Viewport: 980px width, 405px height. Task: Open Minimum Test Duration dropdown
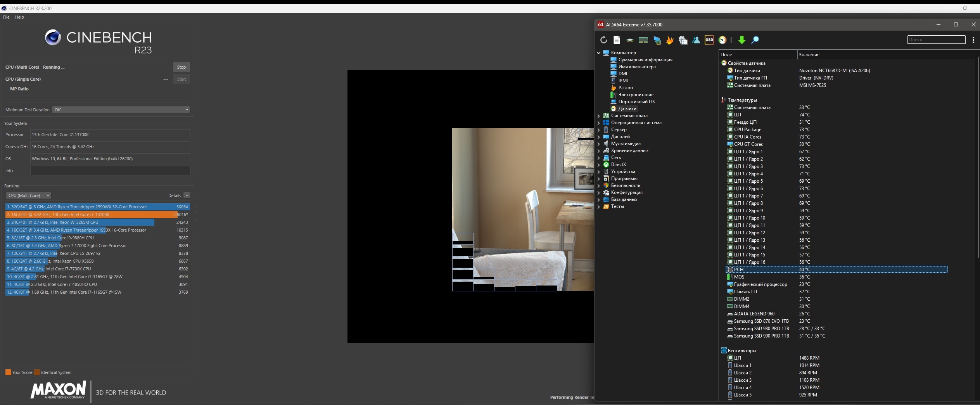pyautogui.click(x=121, y=110)
